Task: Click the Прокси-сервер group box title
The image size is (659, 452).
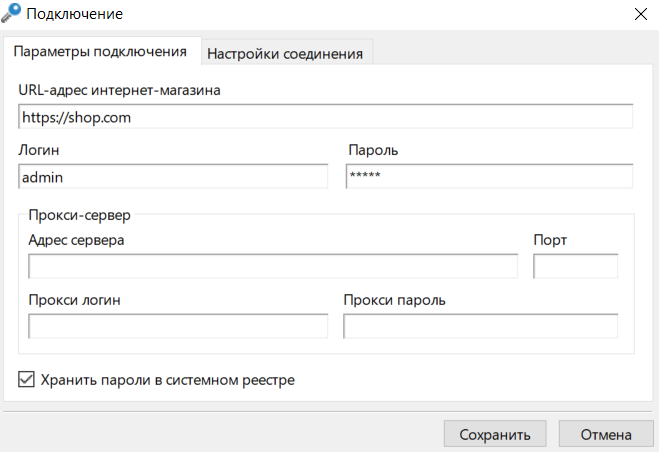Action: pyautogui.click(x=79, y=215)
